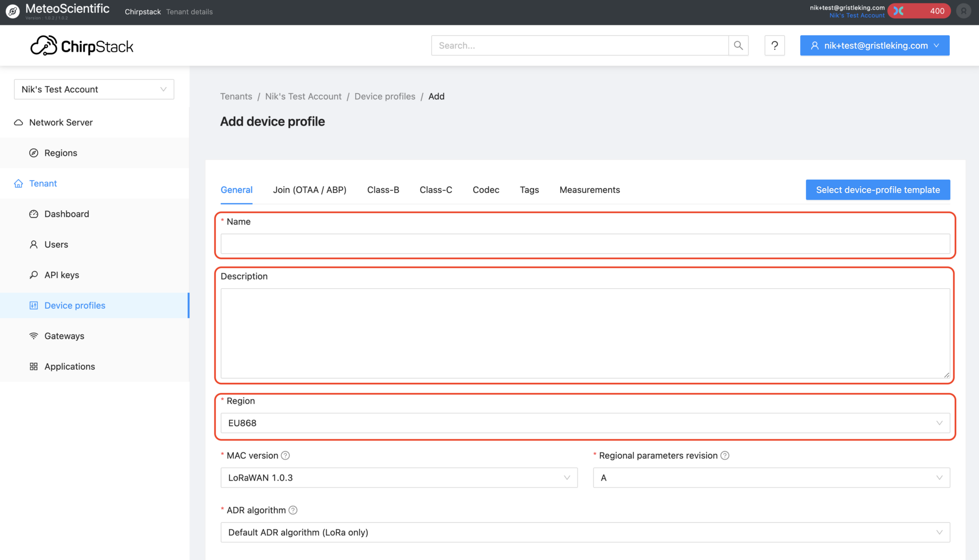Select the Device profiles sidebar icon
The image size is (979, 560).
(33, 305)
